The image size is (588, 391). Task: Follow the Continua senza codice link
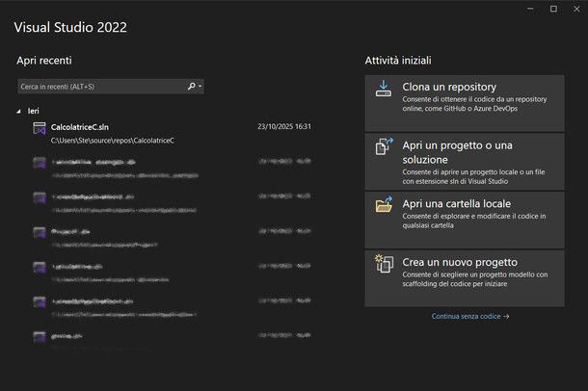[x=470, y=316]
